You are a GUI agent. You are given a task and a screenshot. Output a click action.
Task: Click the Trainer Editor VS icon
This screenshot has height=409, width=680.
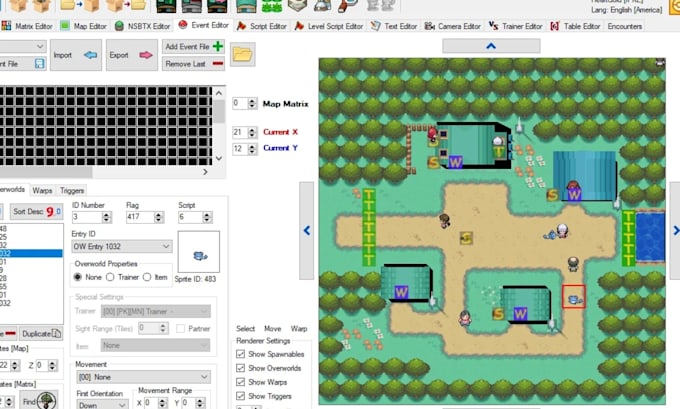(493, 26)
